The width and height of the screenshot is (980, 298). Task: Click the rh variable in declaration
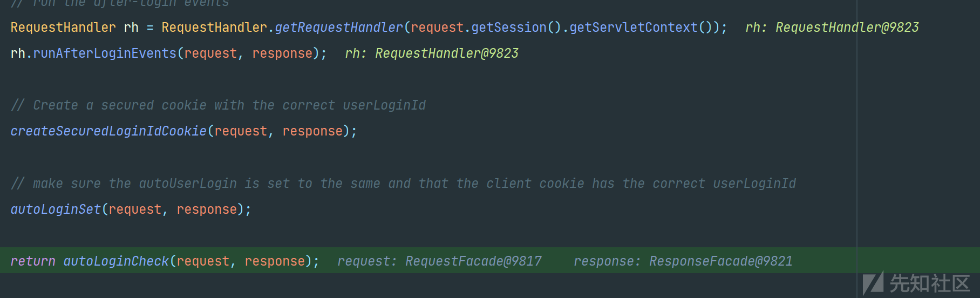click(131, 28)
